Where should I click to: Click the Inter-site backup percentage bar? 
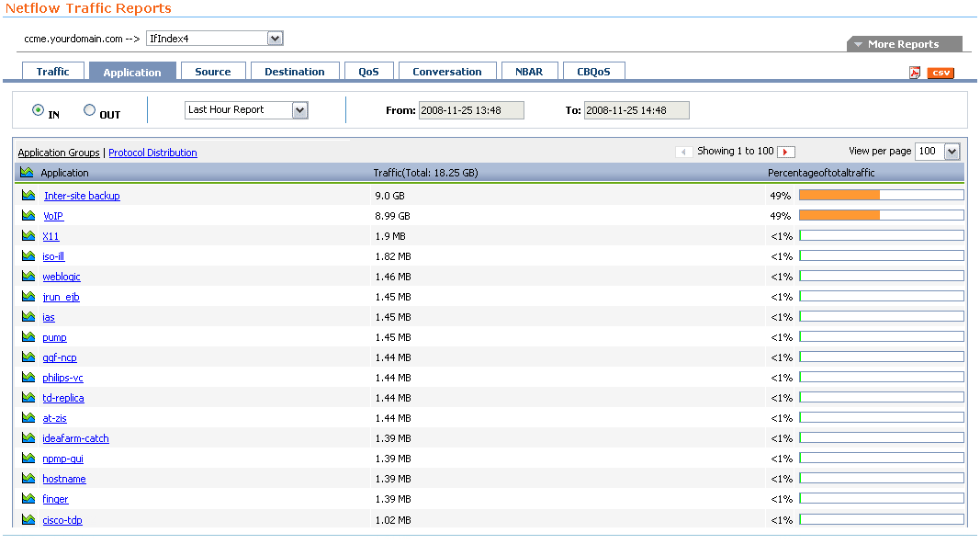pos(881,195)
